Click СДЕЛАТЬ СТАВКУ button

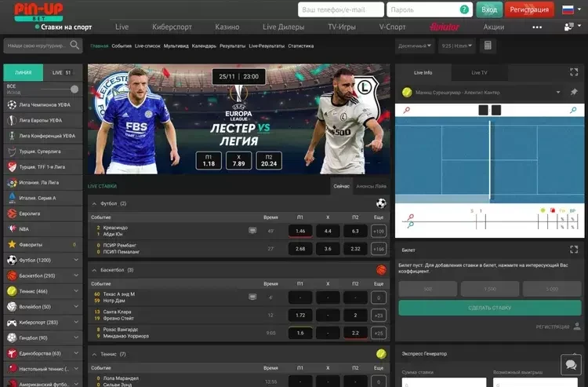point(490,308)
